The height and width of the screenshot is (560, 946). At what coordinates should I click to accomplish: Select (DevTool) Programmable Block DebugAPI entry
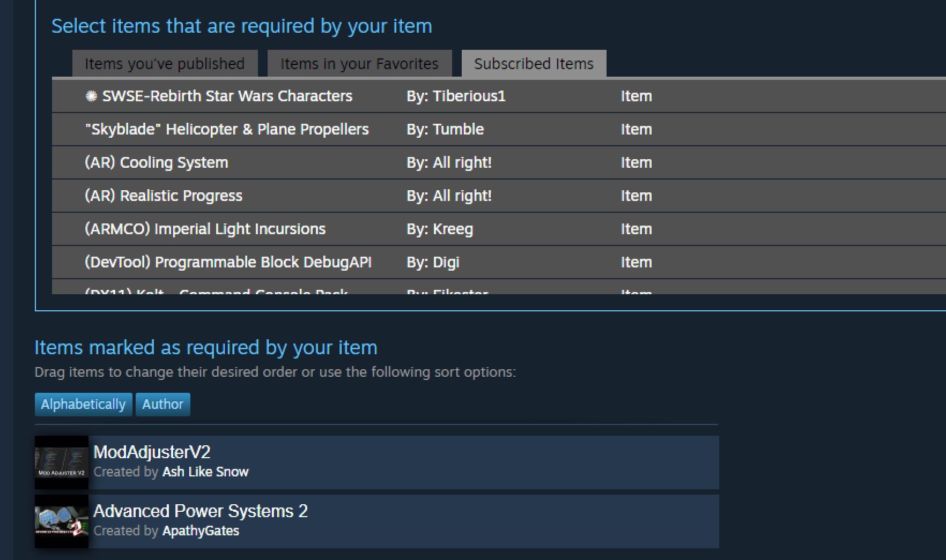[499, 262]
